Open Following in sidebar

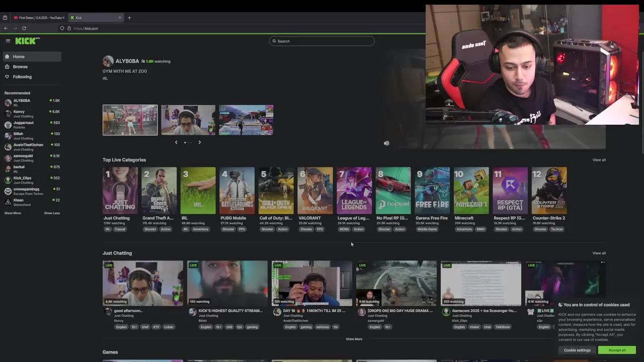(x=31, y=76)
